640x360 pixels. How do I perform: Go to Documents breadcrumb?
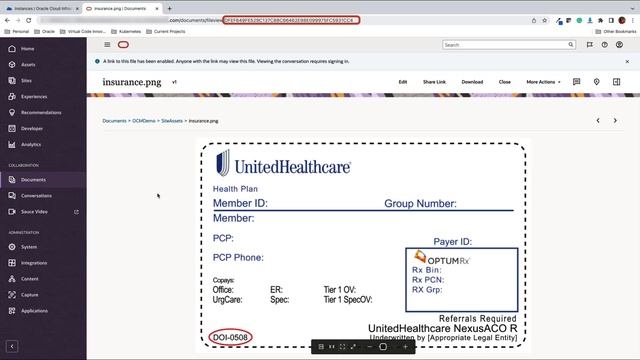pyautogui.click(x=114, y=121)
